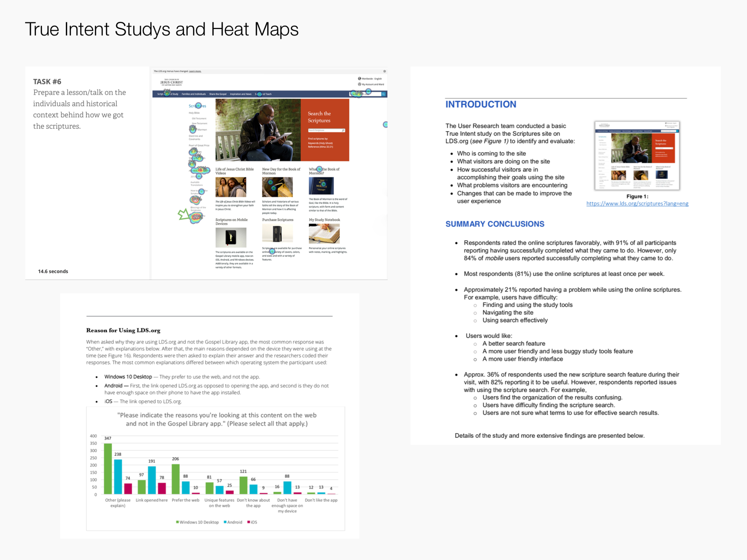This screenshot has height=560, width=747.
Task: Click the Jesus Christ church logo in heat map
Action: coord(172,82)
